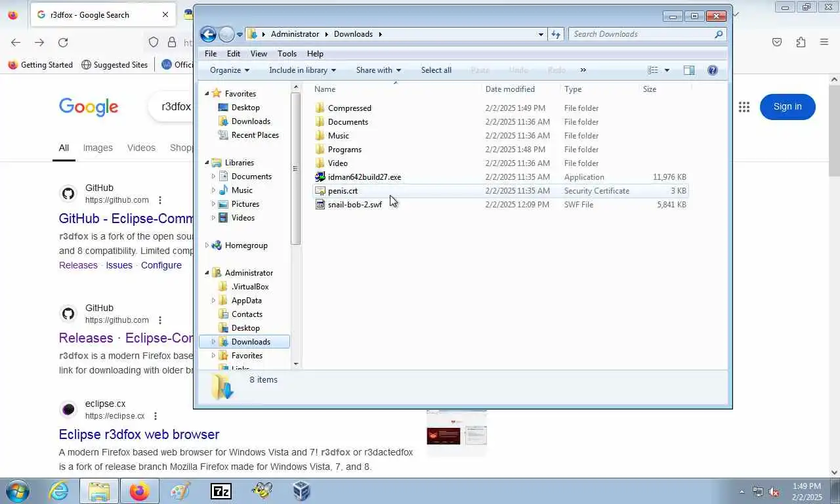Open the View menu in Explorer

click(x=259, y=54)
